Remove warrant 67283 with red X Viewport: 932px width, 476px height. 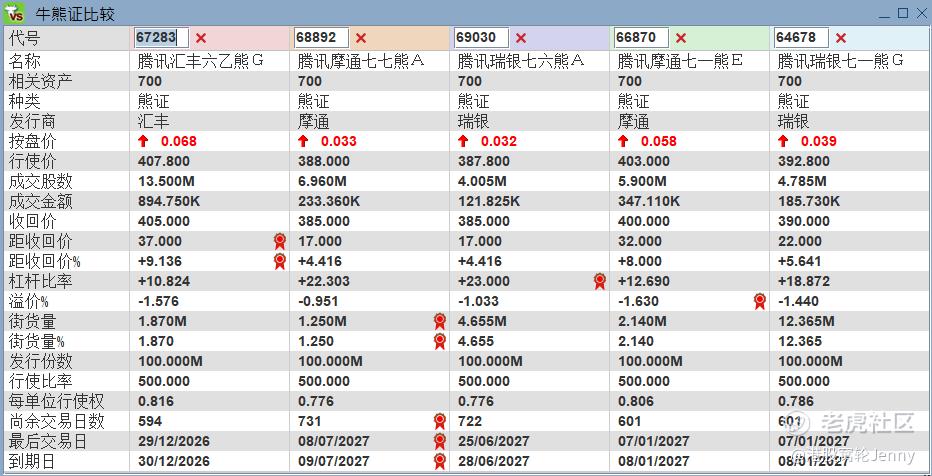201,38
